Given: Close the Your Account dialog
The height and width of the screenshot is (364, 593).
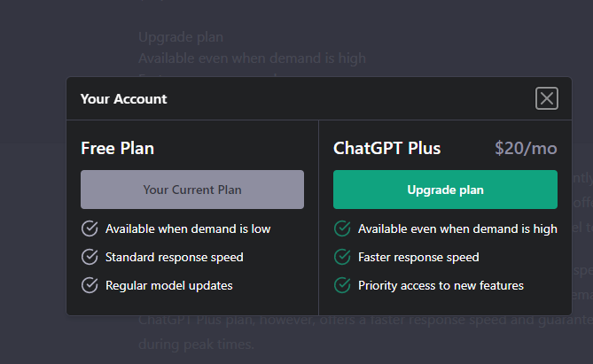Looking at the screenshot, I should [x=547, y=98].
